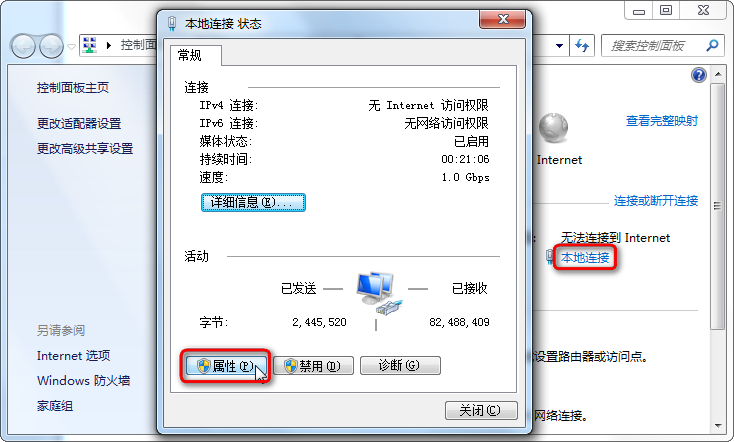Click the network adapter icon in dialog title

[172, 23]
